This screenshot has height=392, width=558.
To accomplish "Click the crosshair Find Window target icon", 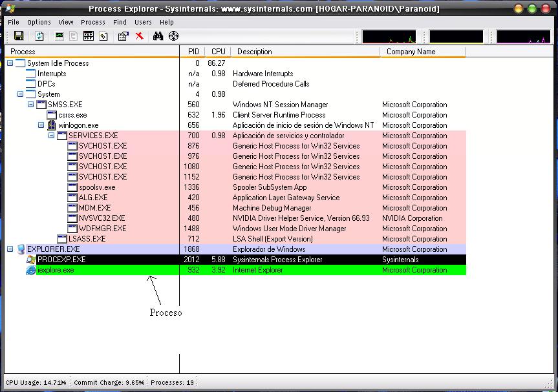I will 173,36.
